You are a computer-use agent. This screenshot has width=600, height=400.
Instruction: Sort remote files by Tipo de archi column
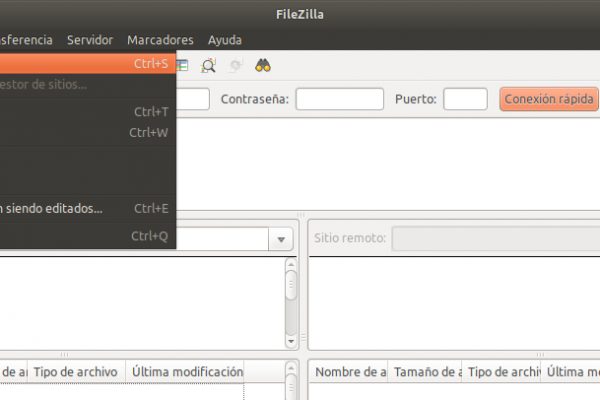(x=502, y=372)
